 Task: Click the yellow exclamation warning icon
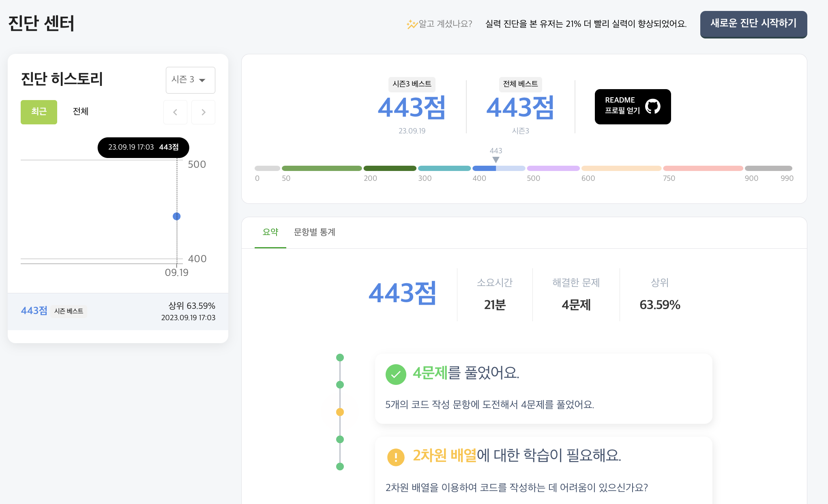396,457
